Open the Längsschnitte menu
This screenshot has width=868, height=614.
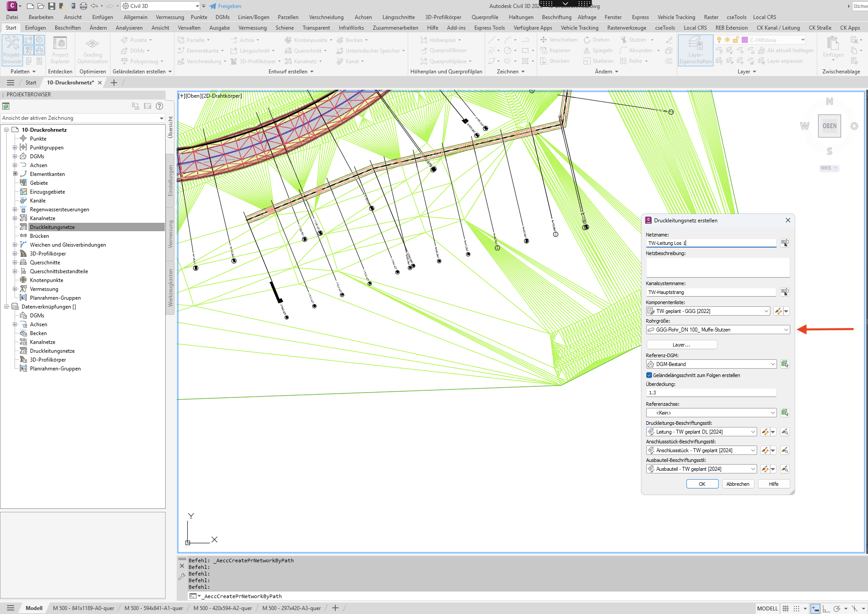(x=398, y=17)
